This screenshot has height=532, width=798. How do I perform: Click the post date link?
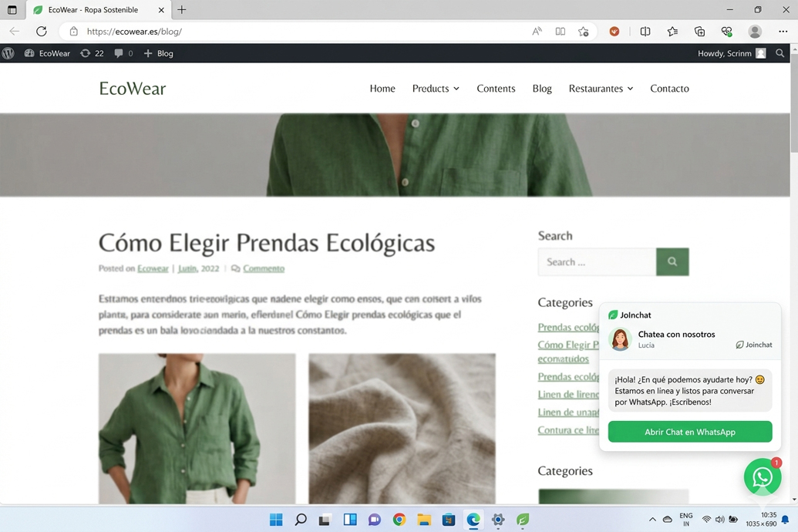[x=198, y=268]
